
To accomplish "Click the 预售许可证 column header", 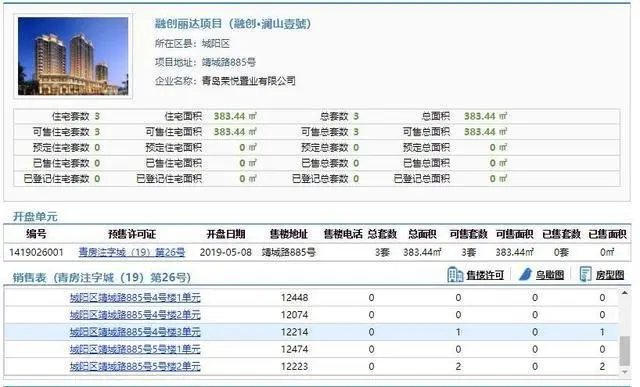I will click(132, 234).
